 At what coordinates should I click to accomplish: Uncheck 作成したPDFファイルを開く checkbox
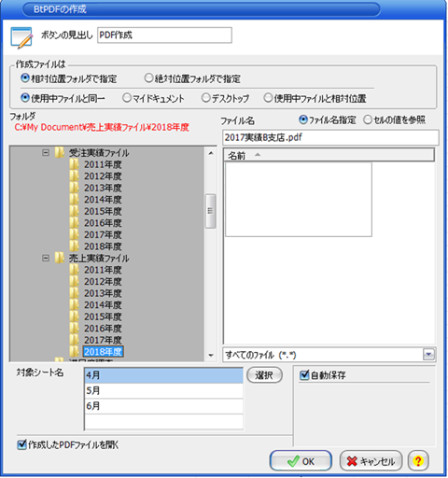21,444
